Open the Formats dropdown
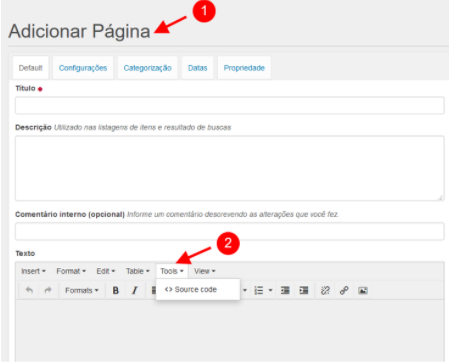Image resolution: width=449 pixels, height=362 pixels. 82,290
